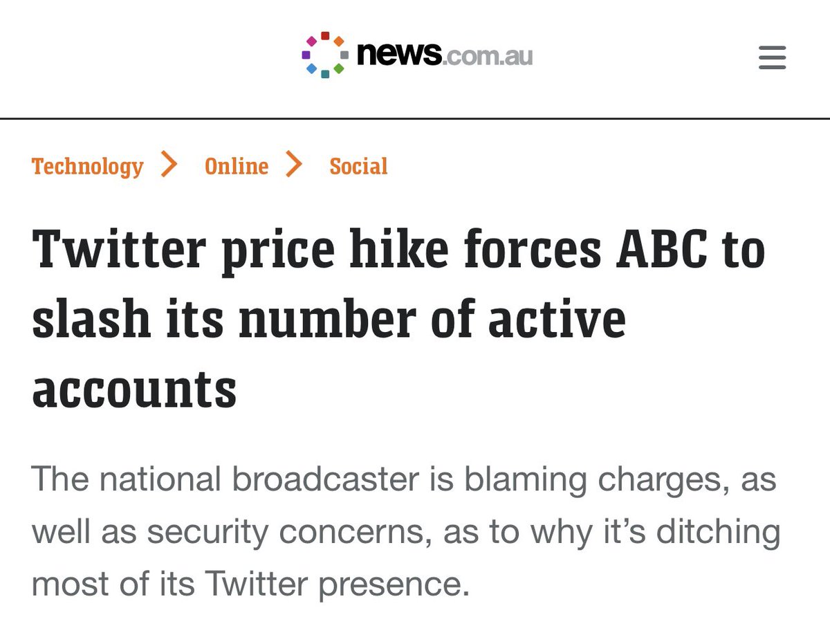Click the teal square at the logo's bottom
Viewport: 830px width, 644px height.
coord(325,74)
